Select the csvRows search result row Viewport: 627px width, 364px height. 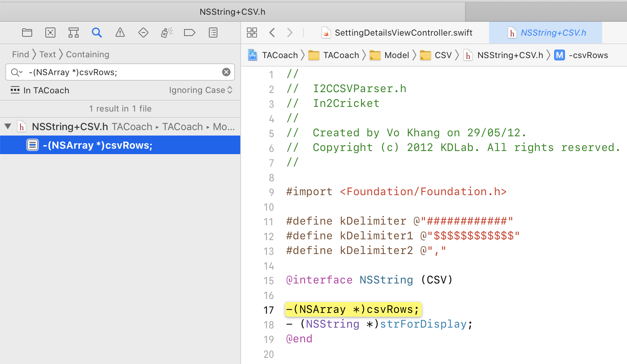point(98,145)
